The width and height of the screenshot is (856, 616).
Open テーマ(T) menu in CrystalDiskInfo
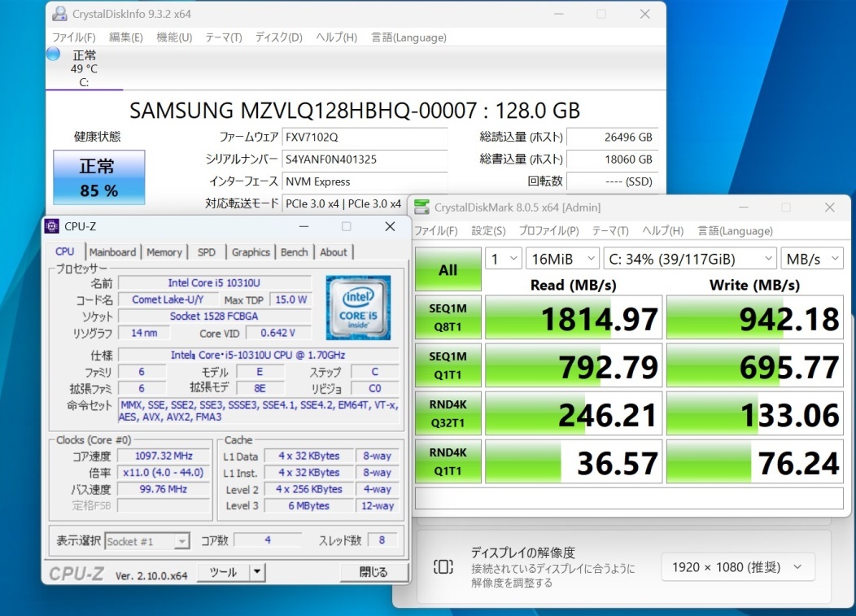[224, 37]
